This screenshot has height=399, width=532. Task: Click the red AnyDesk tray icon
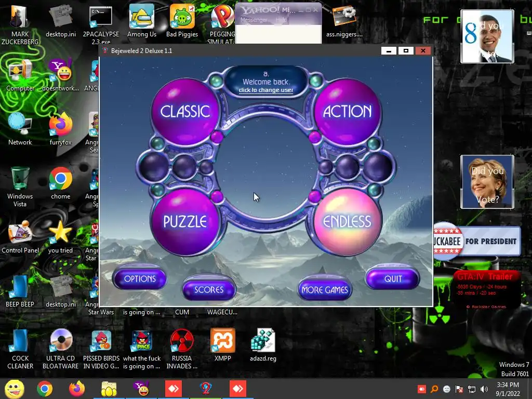(422, 389)
